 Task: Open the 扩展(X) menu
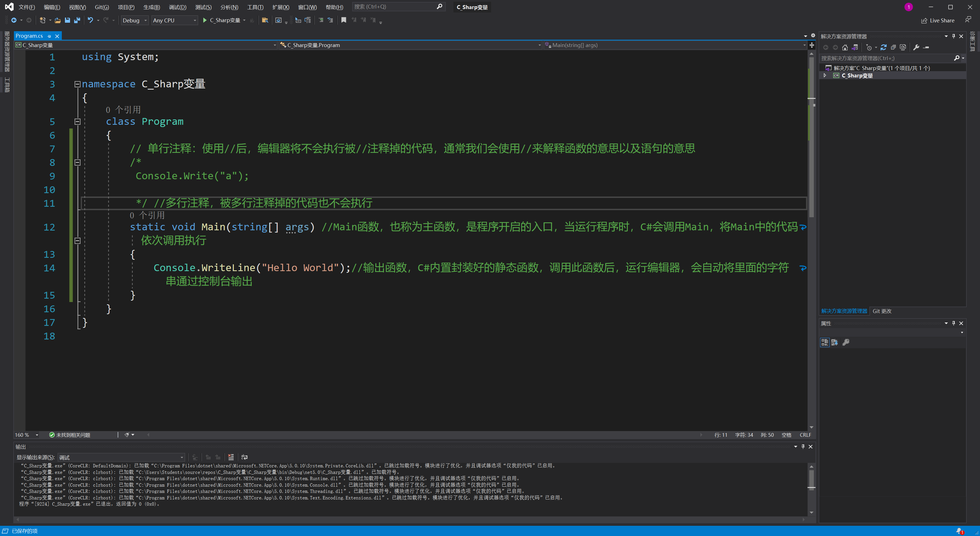pos(281,7)
